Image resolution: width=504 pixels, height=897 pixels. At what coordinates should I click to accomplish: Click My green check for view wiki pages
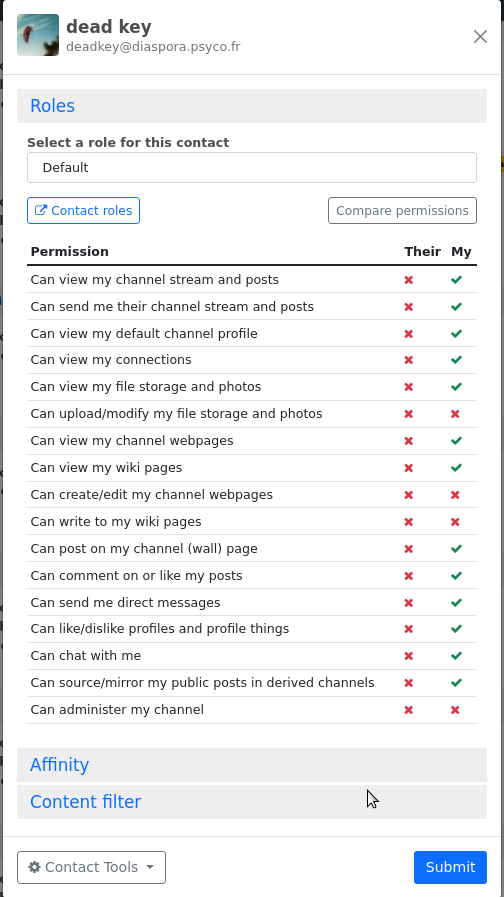[456, 467]
